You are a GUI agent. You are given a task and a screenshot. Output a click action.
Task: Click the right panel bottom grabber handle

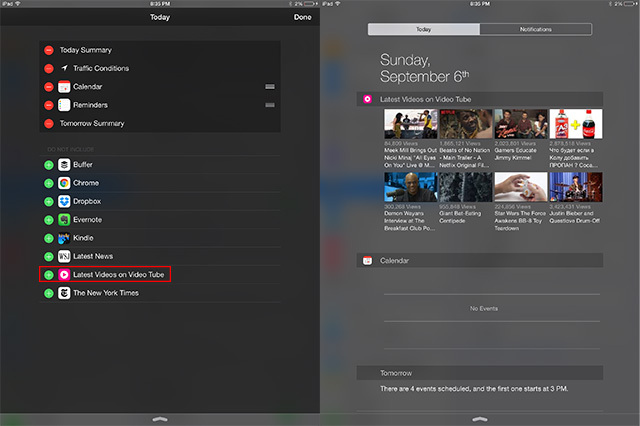[480, 419]
